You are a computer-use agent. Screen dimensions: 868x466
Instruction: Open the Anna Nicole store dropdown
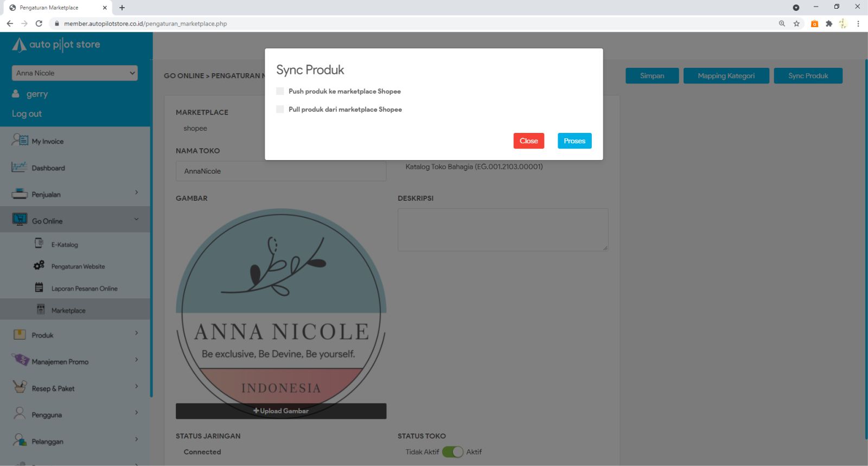(x=74, y=73)
